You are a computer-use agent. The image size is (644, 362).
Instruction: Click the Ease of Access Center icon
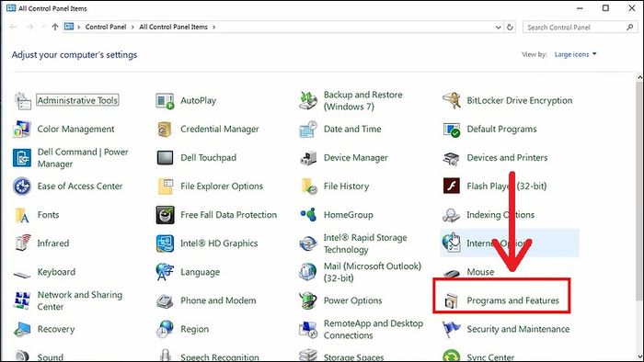[x=22, y=187]
